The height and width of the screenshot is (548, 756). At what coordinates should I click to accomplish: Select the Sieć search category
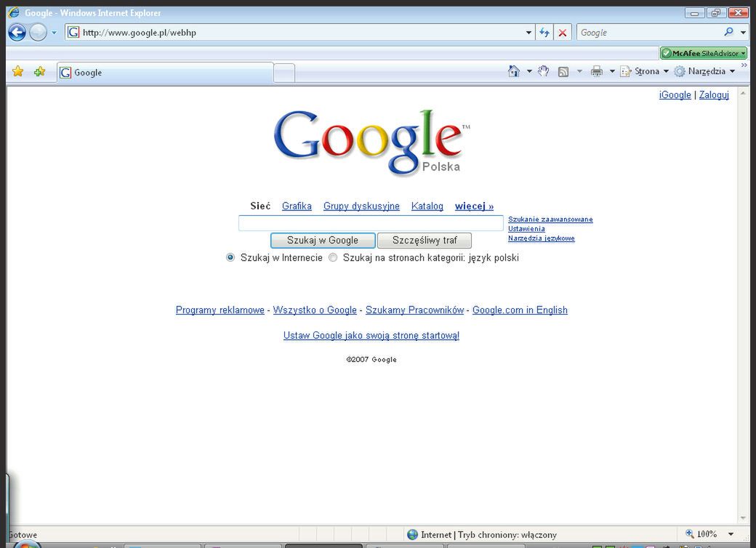tap(260, 206)
